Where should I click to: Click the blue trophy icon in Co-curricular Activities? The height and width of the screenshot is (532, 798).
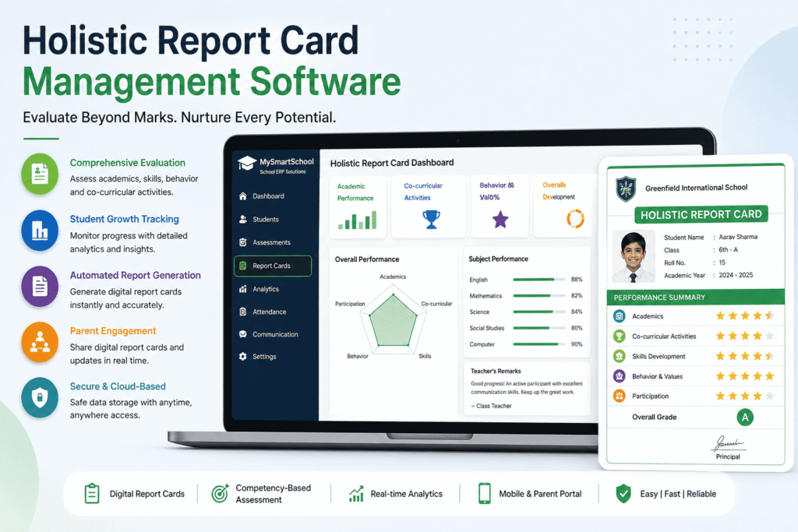pyautogui.click(x=431, y=219)
